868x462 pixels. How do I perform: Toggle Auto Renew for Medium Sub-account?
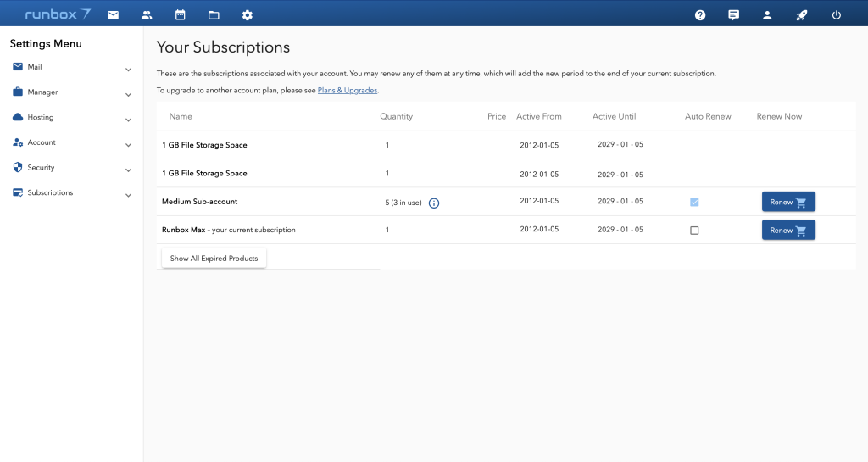(694, 203)
